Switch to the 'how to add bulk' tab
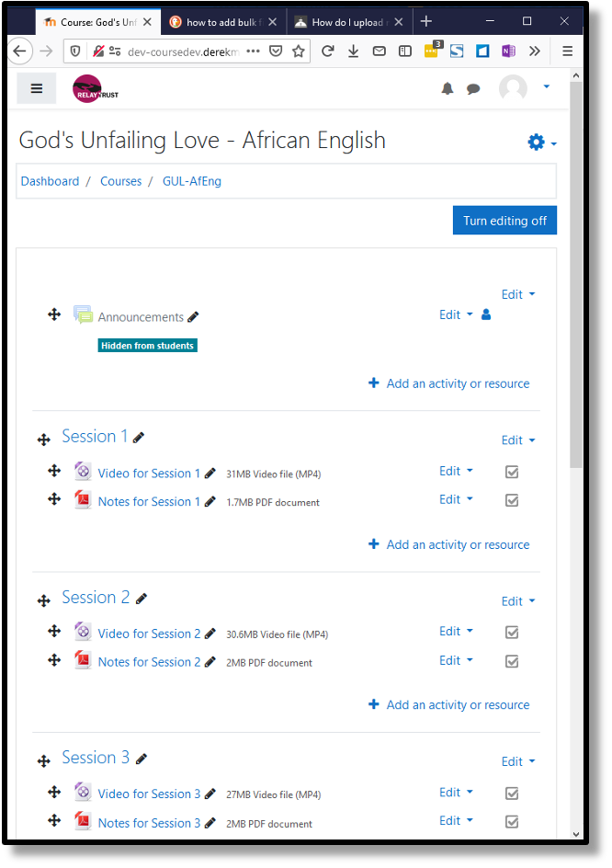Image resolution: width=612 pixels, height=868 pixels. click(223, 22)
